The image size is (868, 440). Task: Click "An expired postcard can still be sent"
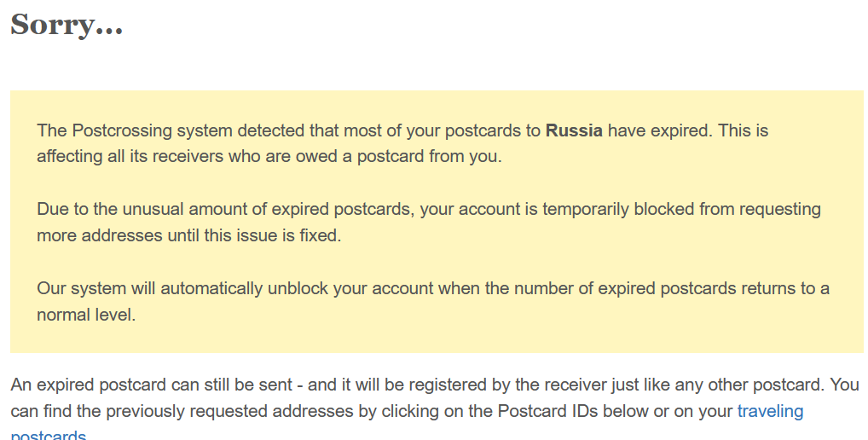(151, 385)
